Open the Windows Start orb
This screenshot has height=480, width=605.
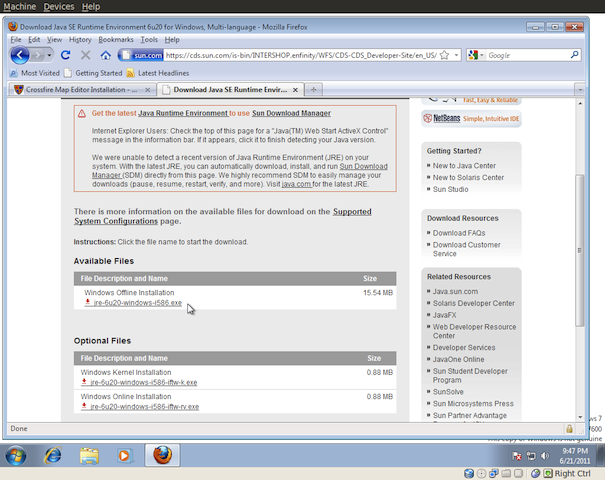(x=16, y=456)
